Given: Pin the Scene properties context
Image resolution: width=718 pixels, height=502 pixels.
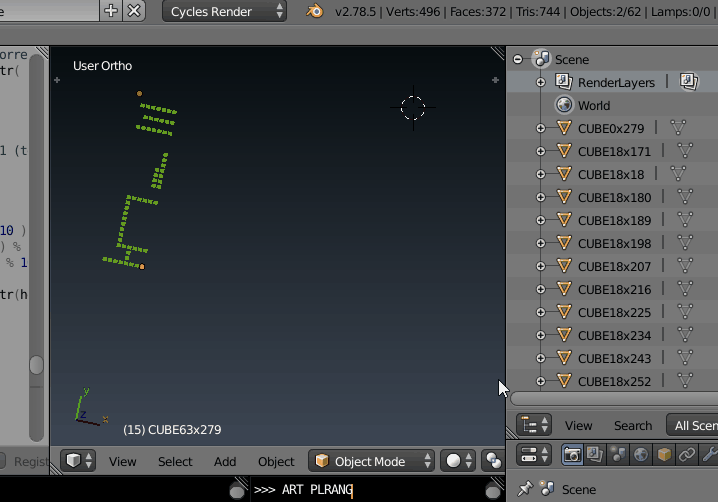Looking at the screenshot, I should tap(525, 489).
